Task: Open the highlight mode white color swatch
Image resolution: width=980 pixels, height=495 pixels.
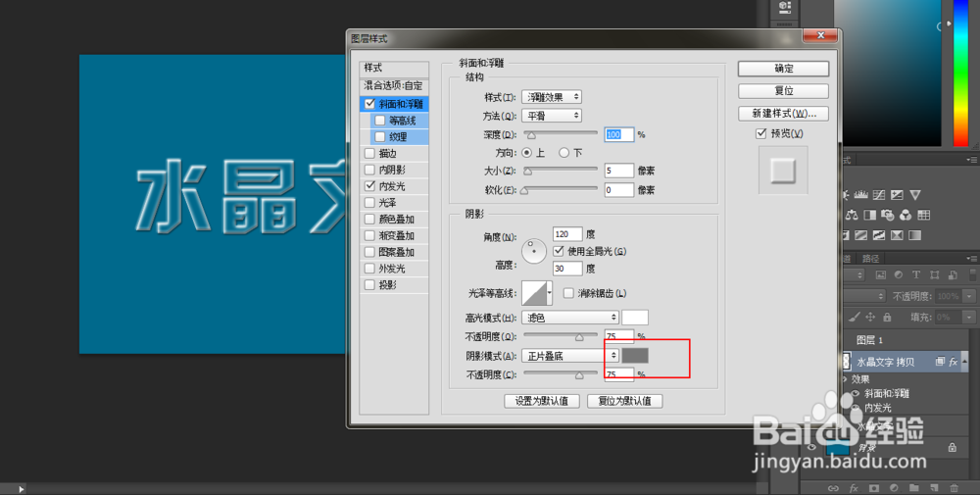Action: tap(635, 318)
